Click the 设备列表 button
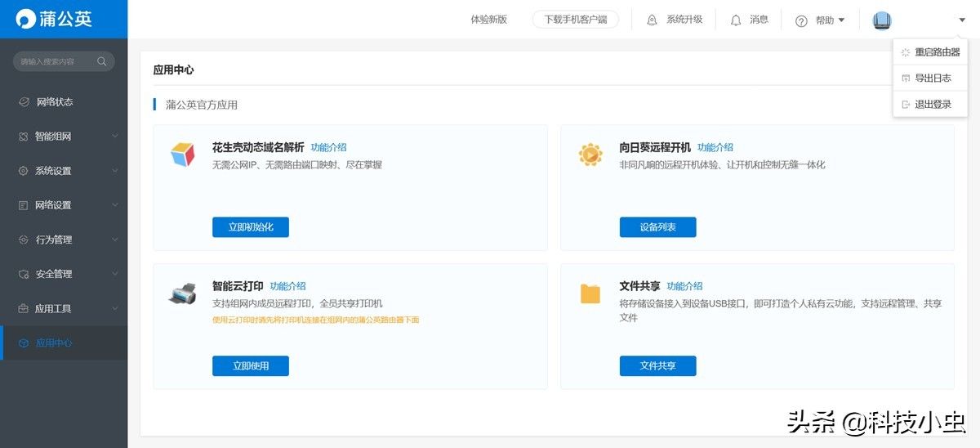 (x=658, y=227)
